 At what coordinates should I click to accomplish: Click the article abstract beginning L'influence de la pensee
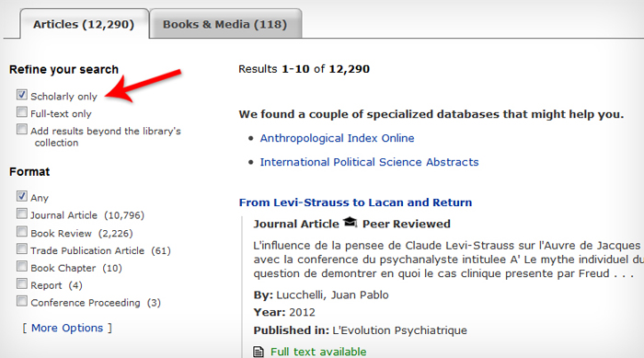coord(449,260)
